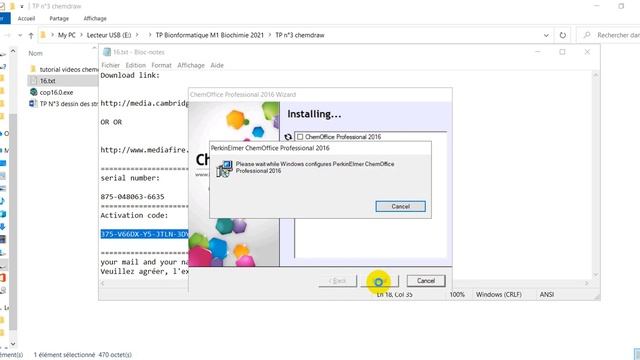Expand chevron after My PC breadcrumb
Image resolution: width=640 pixels, height=360 pixels.
click(81, 35)
